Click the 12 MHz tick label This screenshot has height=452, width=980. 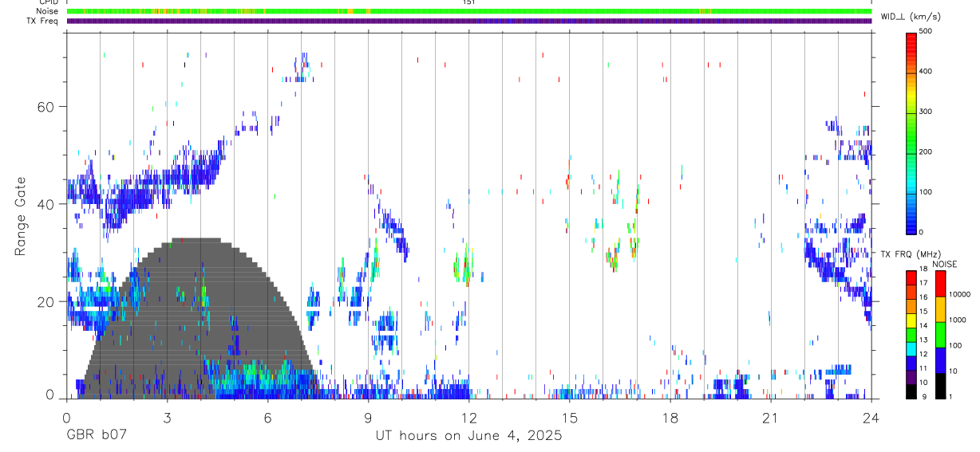click(x=923, y=354)
